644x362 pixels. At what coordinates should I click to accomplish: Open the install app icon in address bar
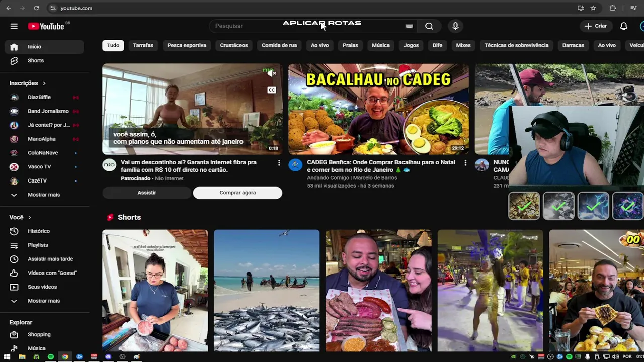581,8
